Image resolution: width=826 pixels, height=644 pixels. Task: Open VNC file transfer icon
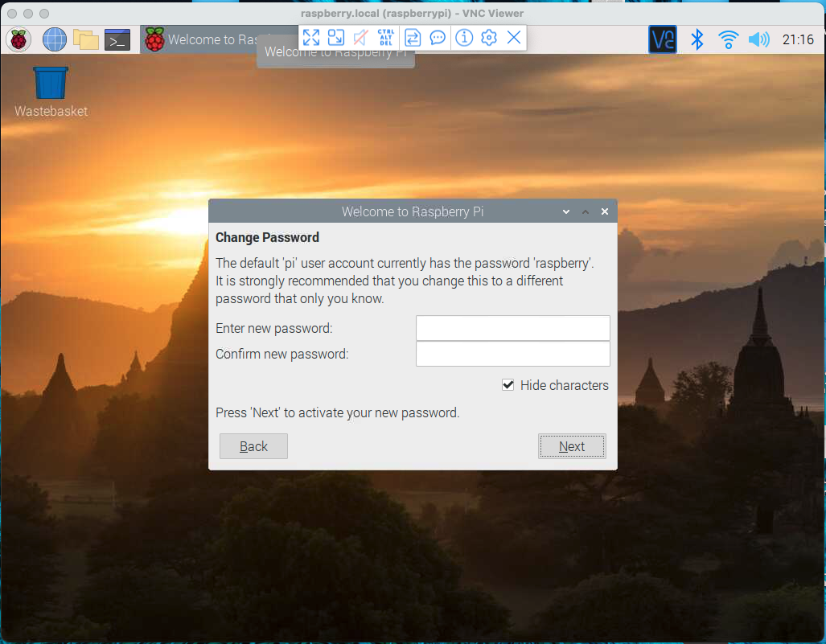point(413,38)
